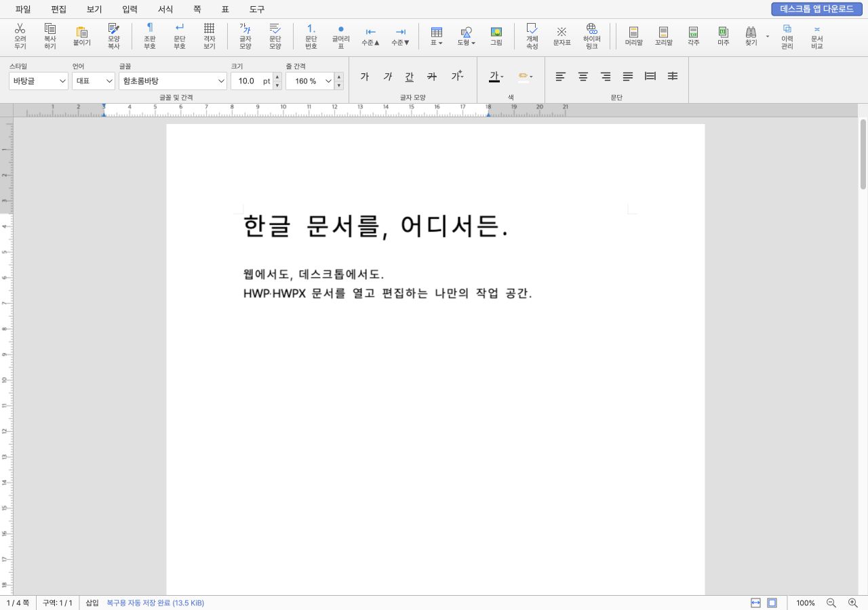Insert a 미주 endnote

coord(723,36)
